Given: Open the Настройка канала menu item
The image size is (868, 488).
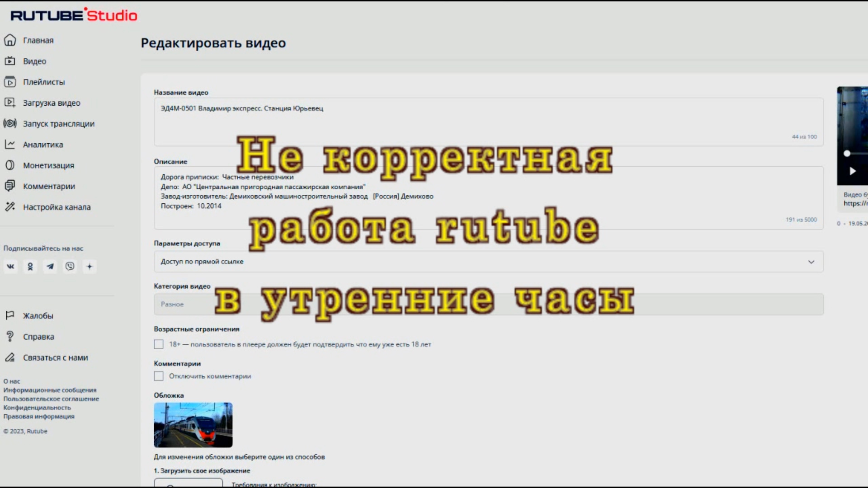Looking at the screenshot, I should click(x=57, y=207).
